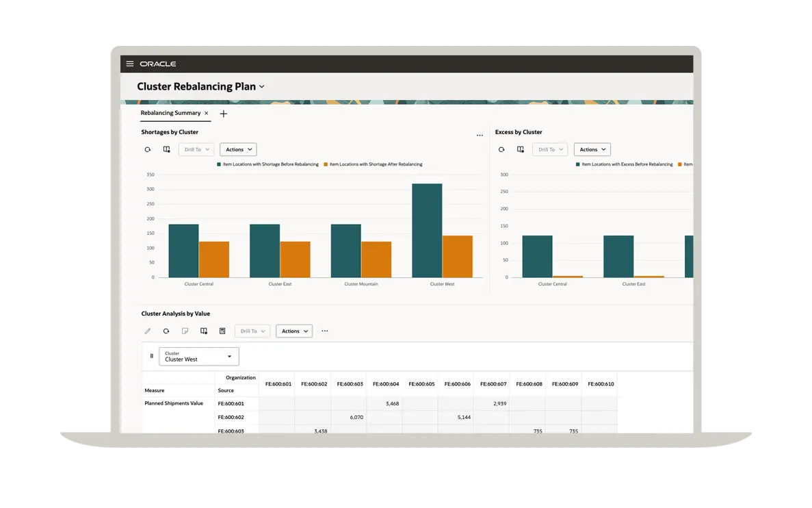Click the teal Shortage Before Rebalancing legend swatch
This screenshot has width=812, height=508.
219,164
